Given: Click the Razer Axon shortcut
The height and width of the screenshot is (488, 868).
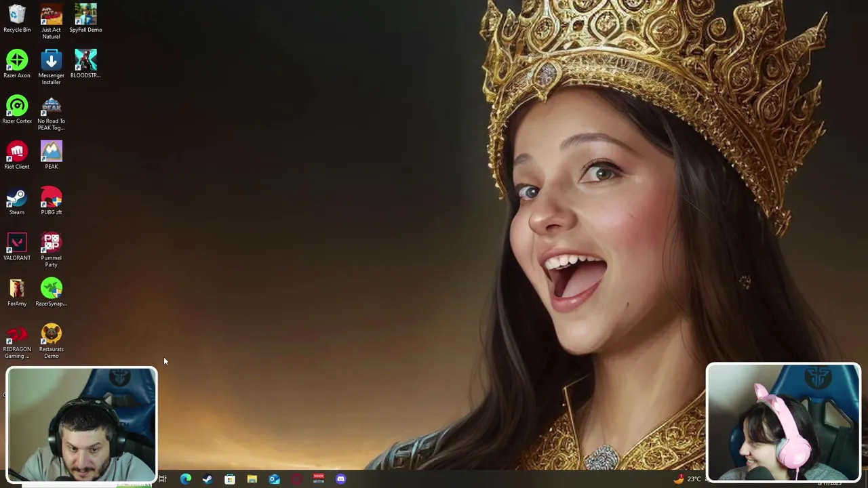Looking at the screenshot, I should (x=17, y=64).
